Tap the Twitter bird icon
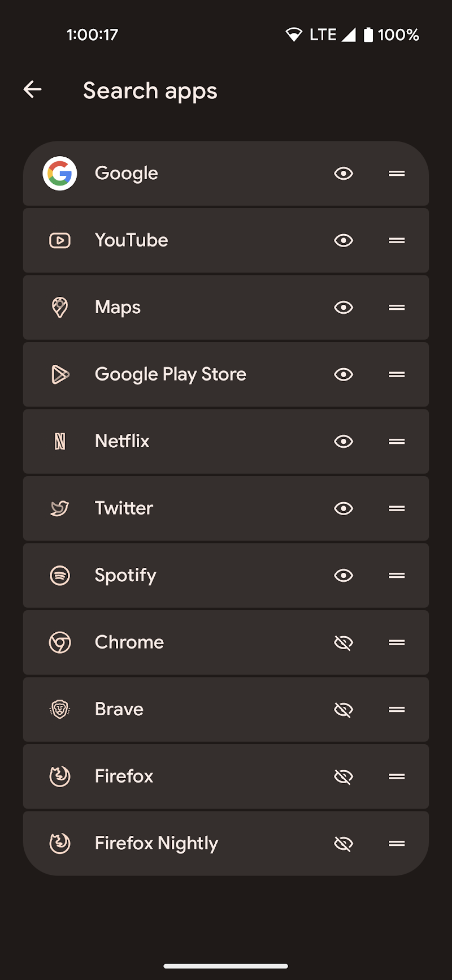This screenshot has height=980, width=452. click(60, 508)
